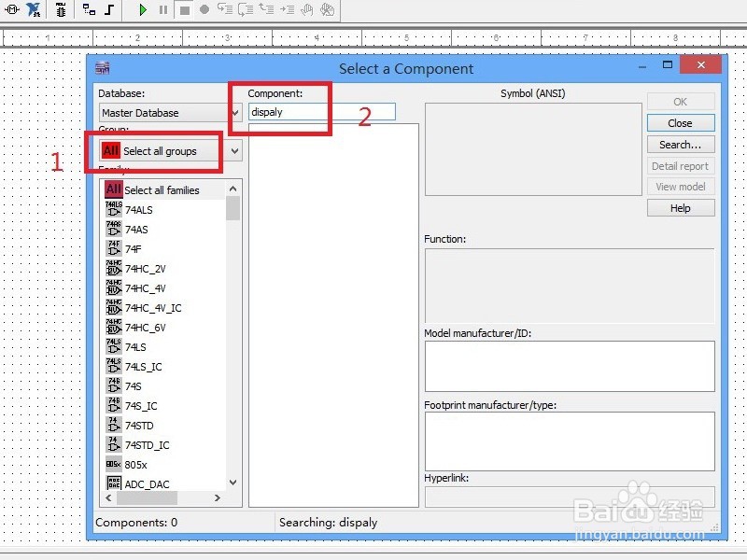Click the Detail report button
This screenshot has height=560, width=747.
pos(681,166)
